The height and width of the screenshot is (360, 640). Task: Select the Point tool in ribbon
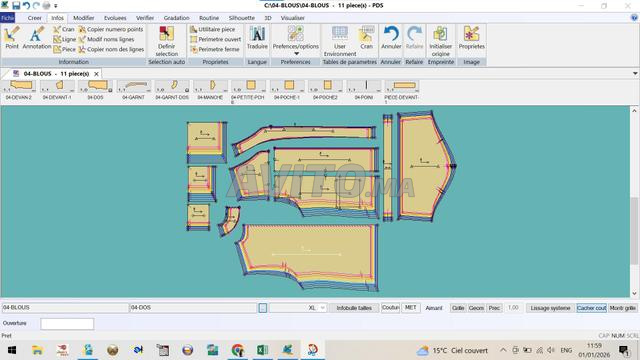[x=12, y=38]
